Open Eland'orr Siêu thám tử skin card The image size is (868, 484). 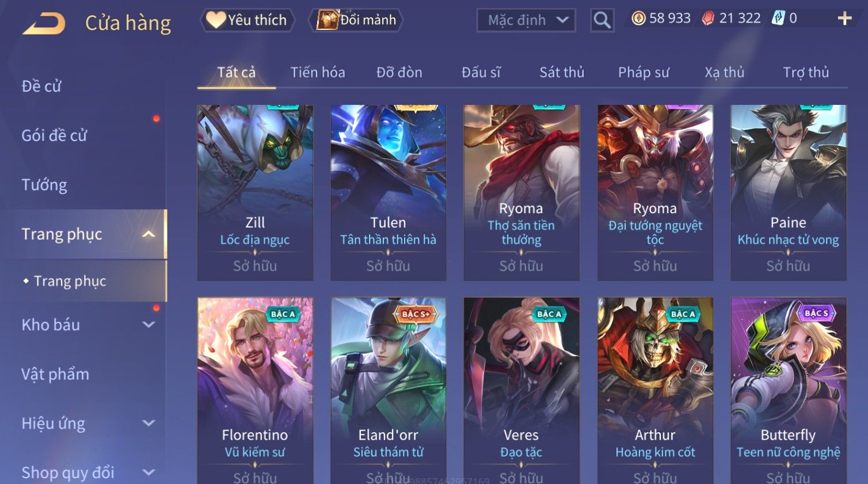(x=389, y=391)
